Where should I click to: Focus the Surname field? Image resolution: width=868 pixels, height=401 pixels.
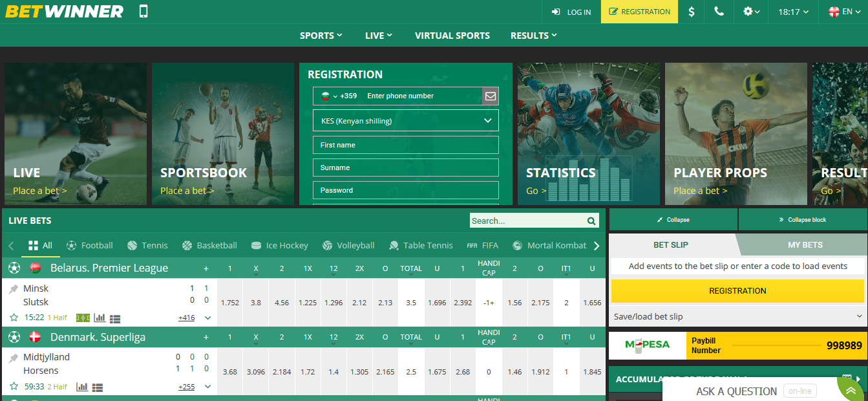point(406,168)
